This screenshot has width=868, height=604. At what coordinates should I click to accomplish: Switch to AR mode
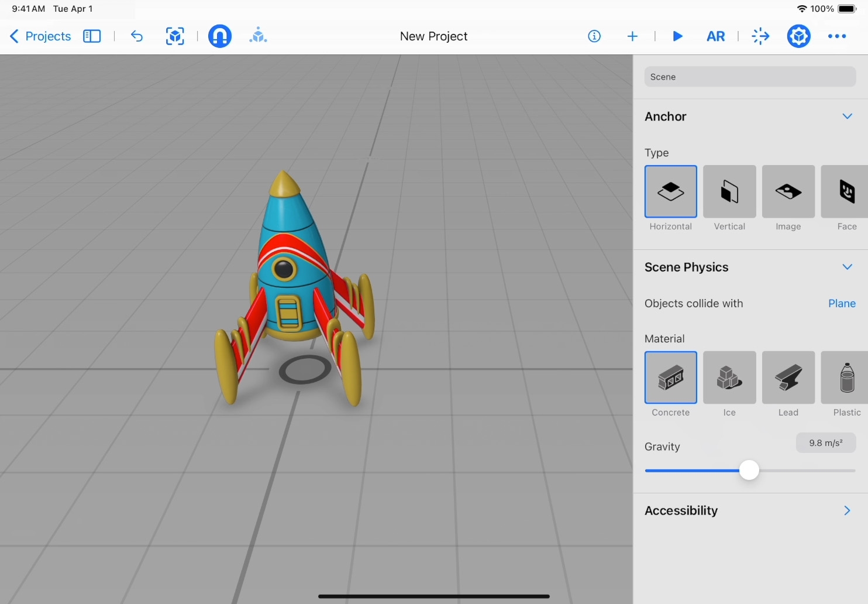point(715,36)
